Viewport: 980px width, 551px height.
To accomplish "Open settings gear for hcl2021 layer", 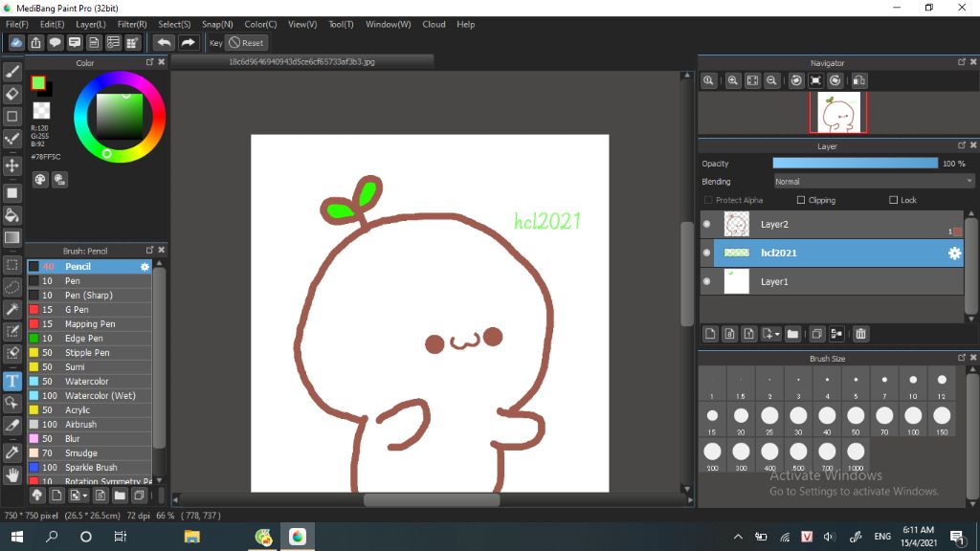I will [x=954, y=253].
